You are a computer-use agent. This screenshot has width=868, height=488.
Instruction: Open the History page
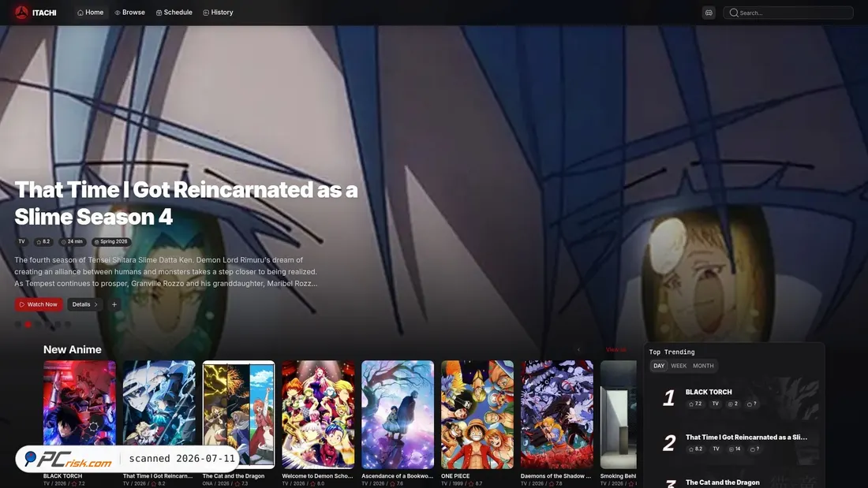[218, 12]
